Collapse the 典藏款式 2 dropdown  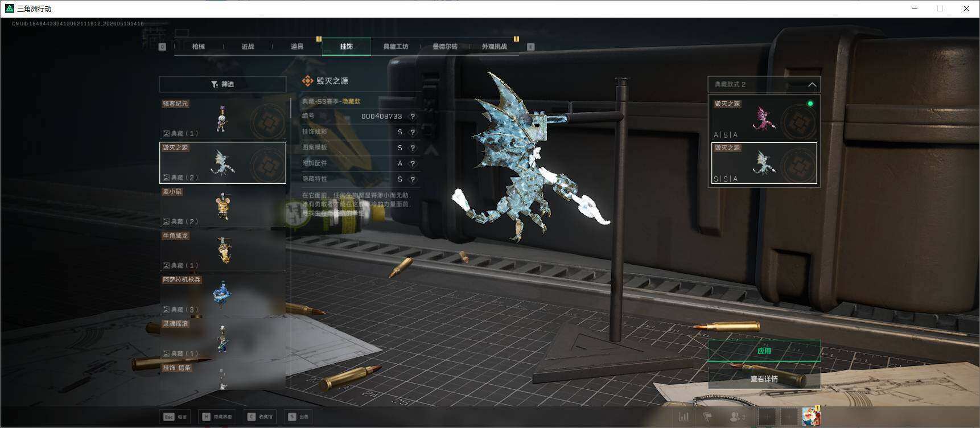812,85
